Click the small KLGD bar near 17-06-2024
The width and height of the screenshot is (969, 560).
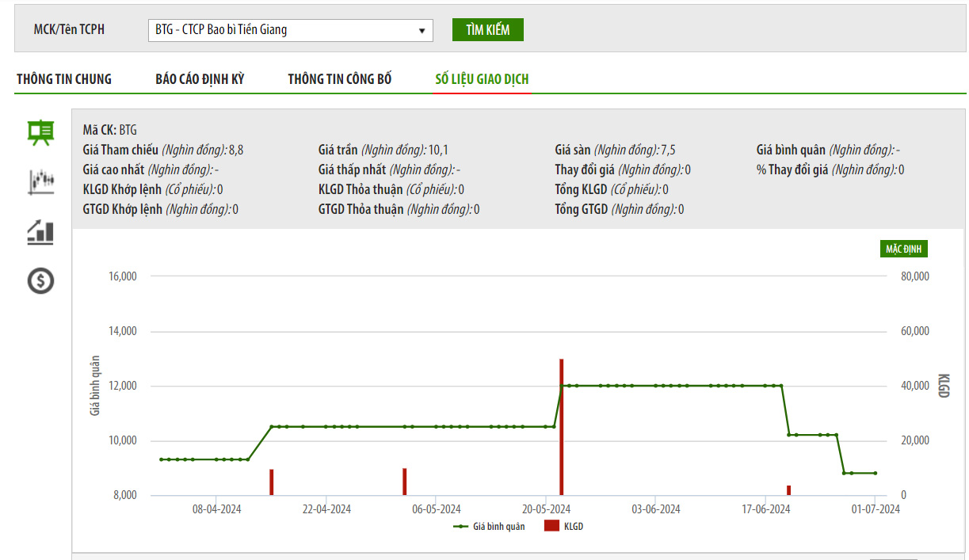point(788,490)
